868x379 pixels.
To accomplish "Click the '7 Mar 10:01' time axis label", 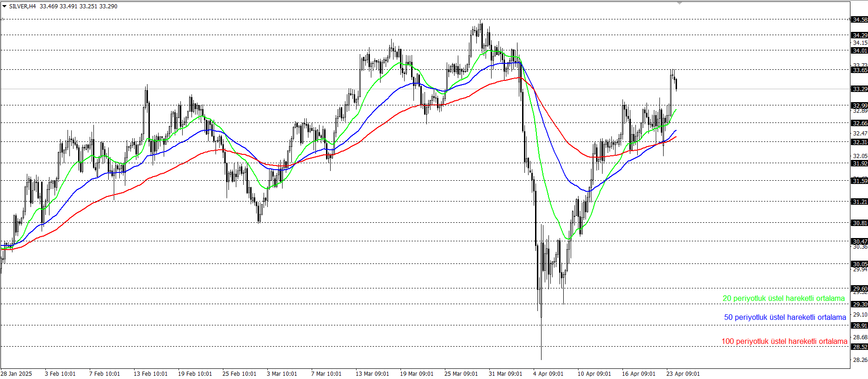I will pyautogui.click(x=326, y=373).
